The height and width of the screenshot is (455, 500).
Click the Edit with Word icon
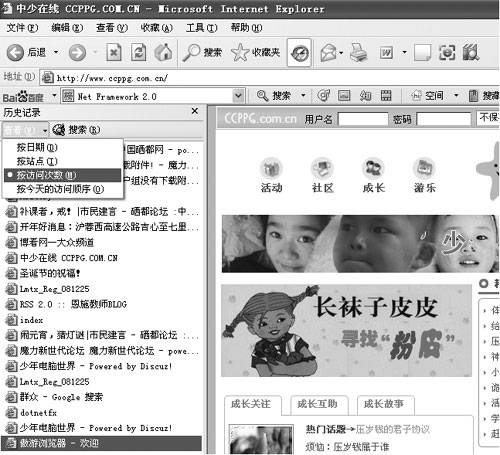386,53
